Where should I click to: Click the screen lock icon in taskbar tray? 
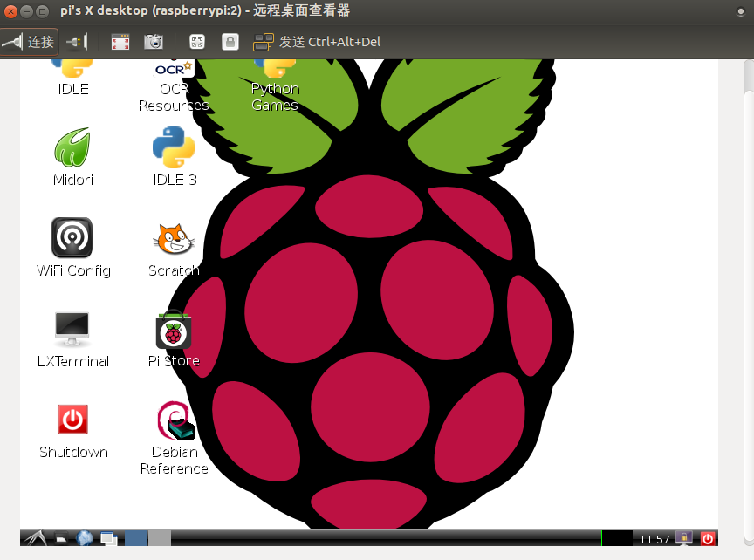[684, 538]
